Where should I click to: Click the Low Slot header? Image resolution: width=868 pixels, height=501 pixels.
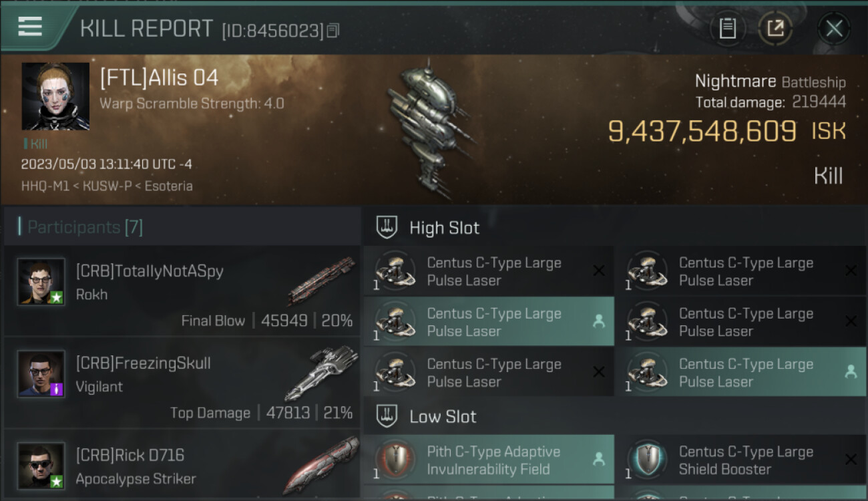pos(443,417)
